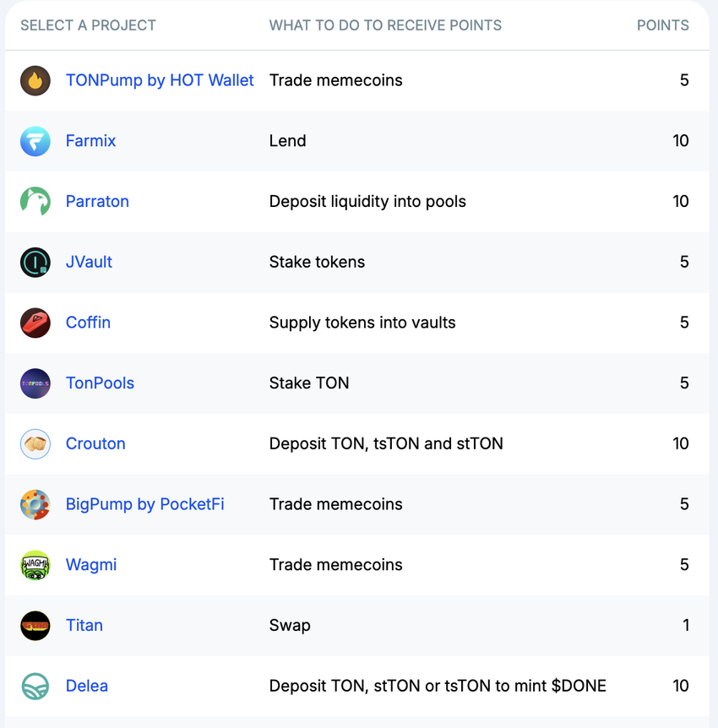
Task: Click the TONPump flame logo icon
Action: click(35, 80)
